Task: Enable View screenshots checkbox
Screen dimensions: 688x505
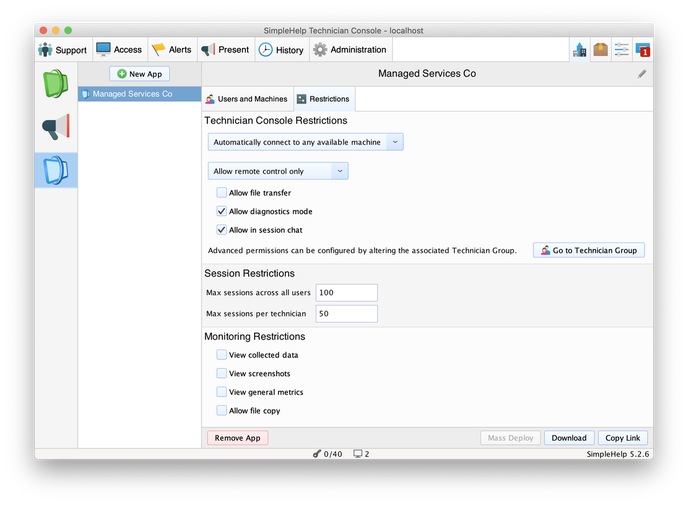Action: coord(222,373)
